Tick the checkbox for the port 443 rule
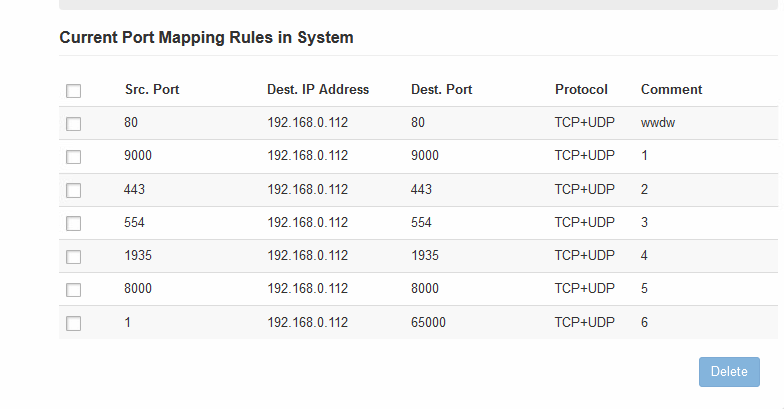The image size is (784, 409). 74,190
